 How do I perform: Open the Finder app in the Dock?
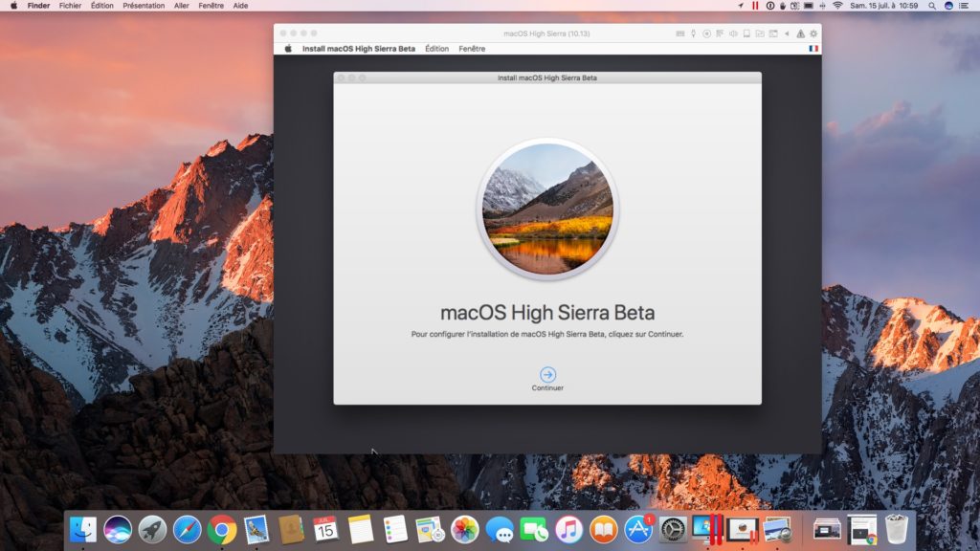83,530
